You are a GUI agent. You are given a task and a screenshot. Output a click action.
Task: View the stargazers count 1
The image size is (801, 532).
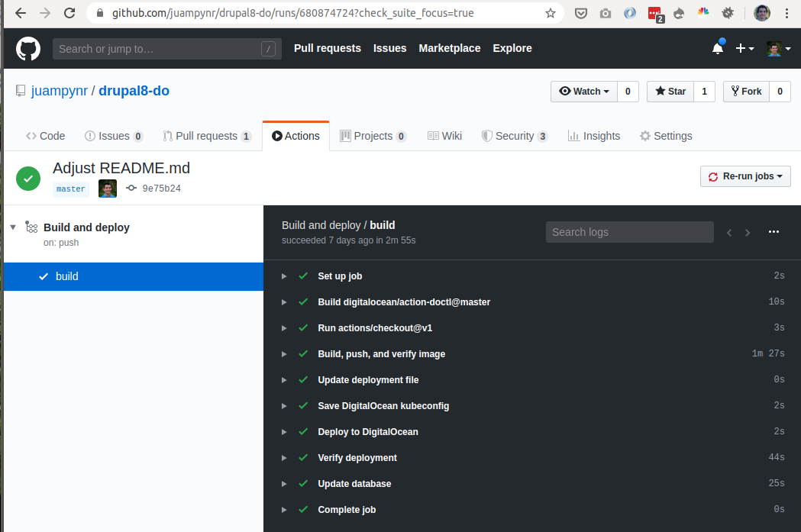(705, 92)
